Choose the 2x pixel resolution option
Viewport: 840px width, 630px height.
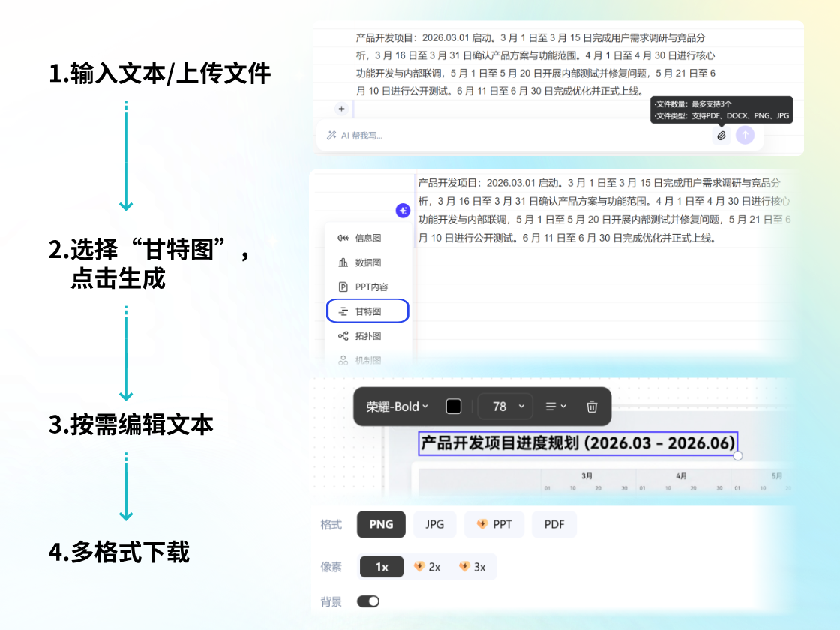click(x=428, y=566)
